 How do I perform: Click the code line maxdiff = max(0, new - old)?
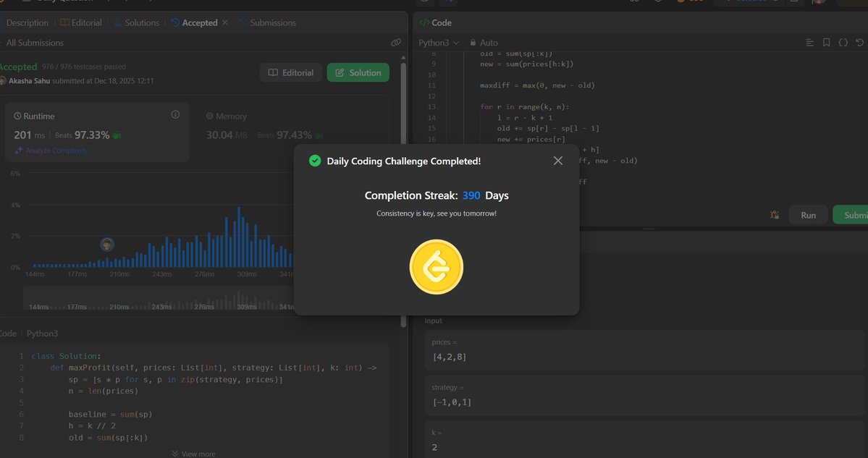537,85
